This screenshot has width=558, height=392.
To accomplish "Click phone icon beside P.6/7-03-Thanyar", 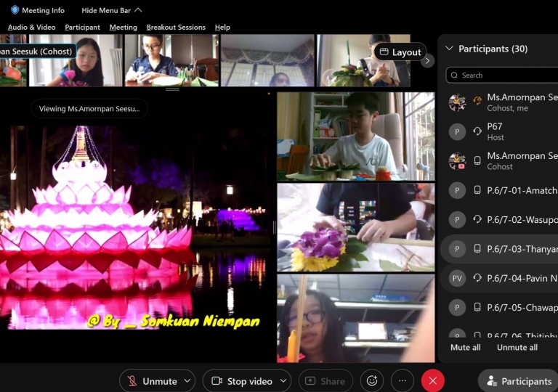I will pyautogui.click(x=477, y=249).
